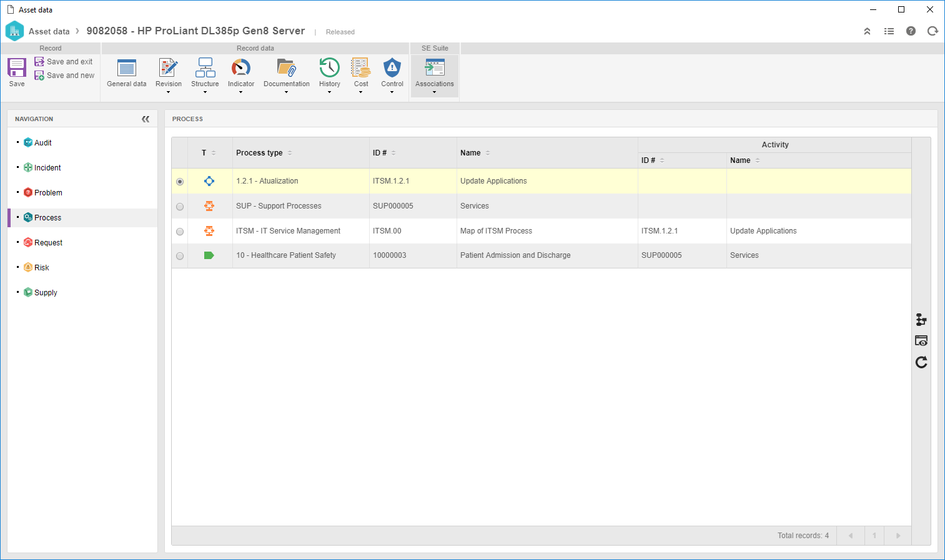Expand the Revision dropdown arrow
This screenshot has height=560, width=945.
[x=169, y=92]
